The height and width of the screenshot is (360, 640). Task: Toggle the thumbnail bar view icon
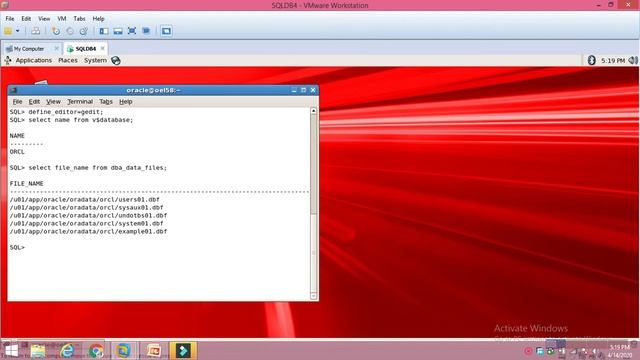tap(118, 31)
